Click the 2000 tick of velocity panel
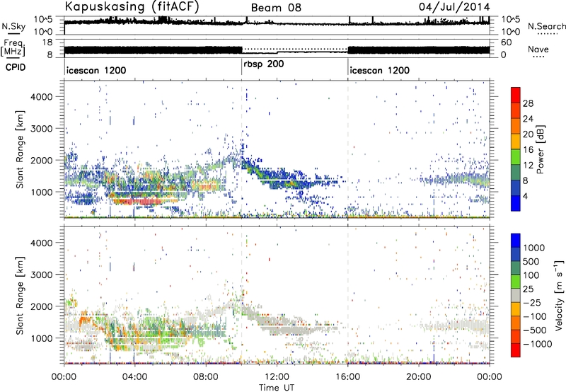The width and height of the screenshot is (566, 392). pos(42,306)
